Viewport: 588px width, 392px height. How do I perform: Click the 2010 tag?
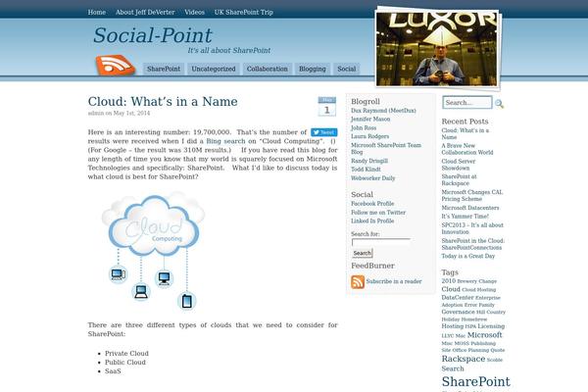pos(449,281)
